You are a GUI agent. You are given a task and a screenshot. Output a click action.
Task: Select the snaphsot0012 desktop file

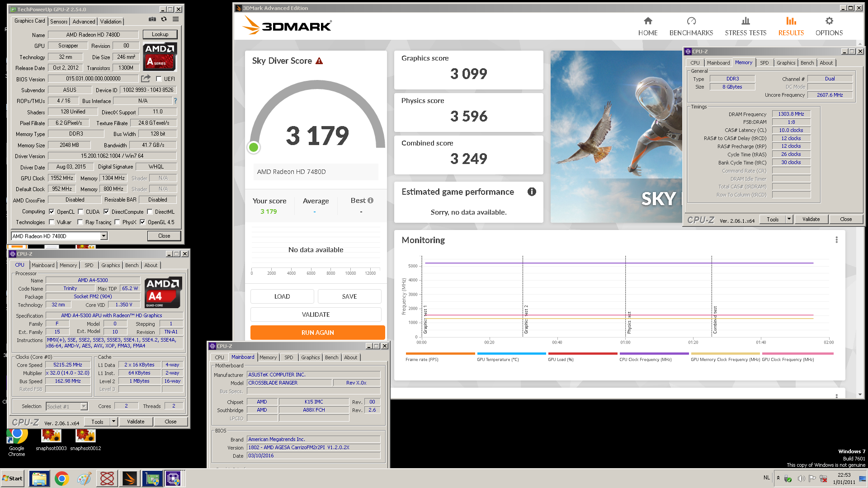click(85, 440)
